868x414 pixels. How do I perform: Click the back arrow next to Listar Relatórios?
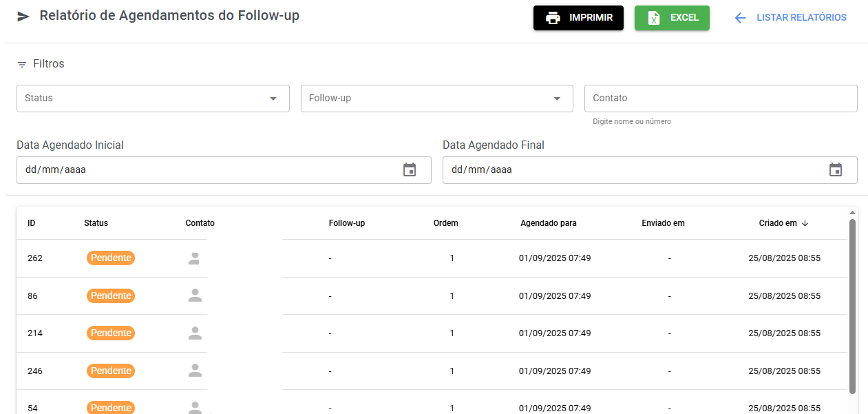pos(741,18)
